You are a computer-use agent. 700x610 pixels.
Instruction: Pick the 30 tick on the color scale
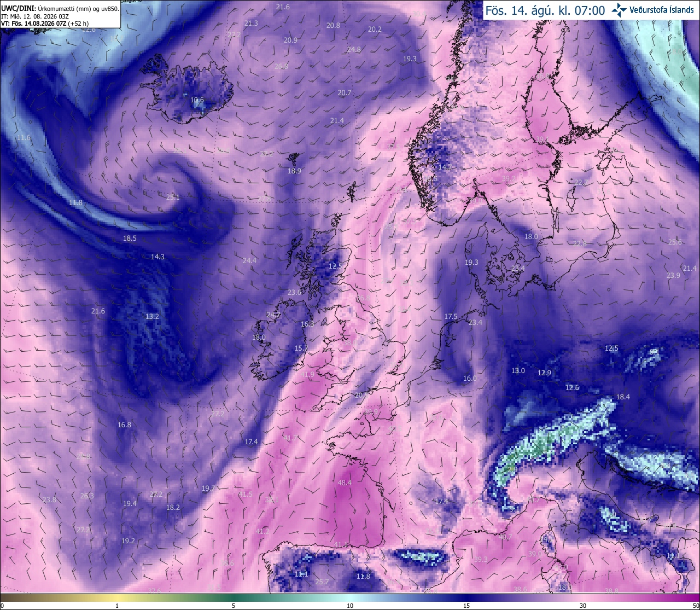tap(583, 606)
